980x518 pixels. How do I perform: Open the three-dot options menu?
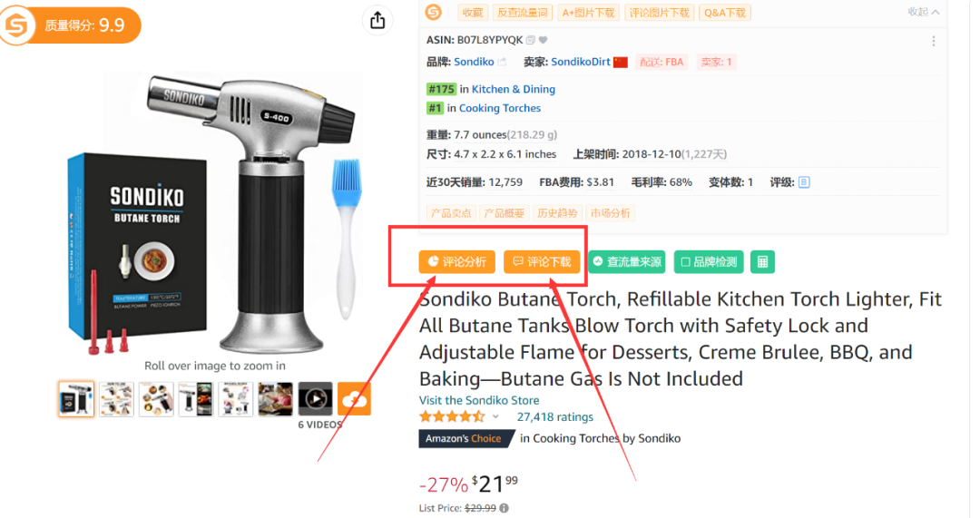click(933, 41)
